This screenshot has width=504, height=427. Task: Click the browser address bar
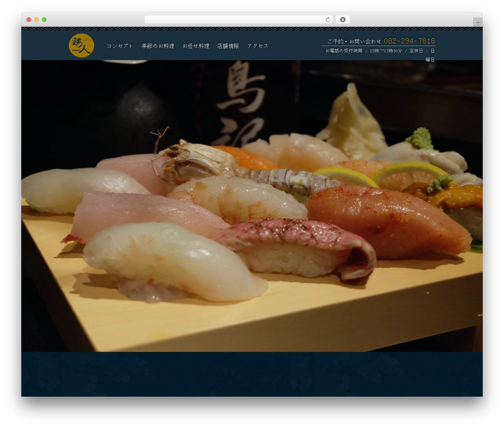pyautogui.click(x=239, y=20)
